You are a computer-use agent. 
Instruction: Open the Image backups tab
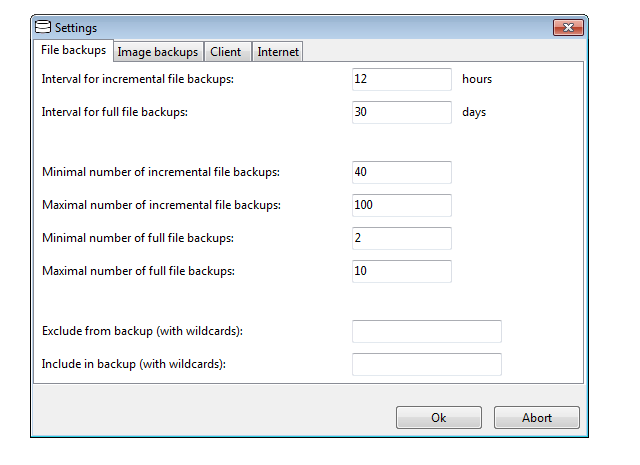[158, 52]
